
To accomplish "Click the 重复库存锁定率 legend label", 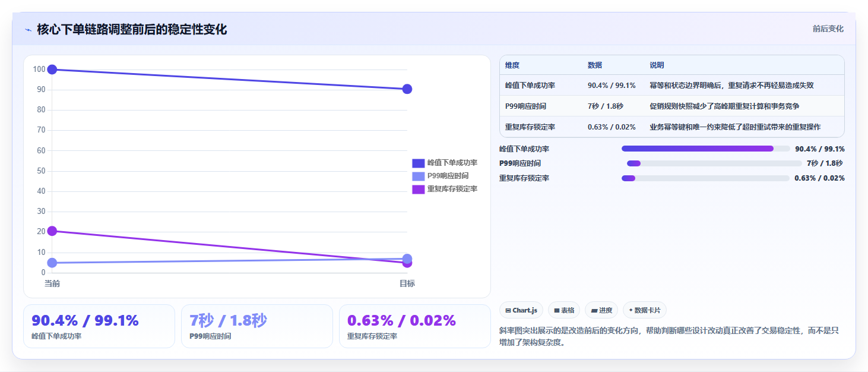I will 452,189.
